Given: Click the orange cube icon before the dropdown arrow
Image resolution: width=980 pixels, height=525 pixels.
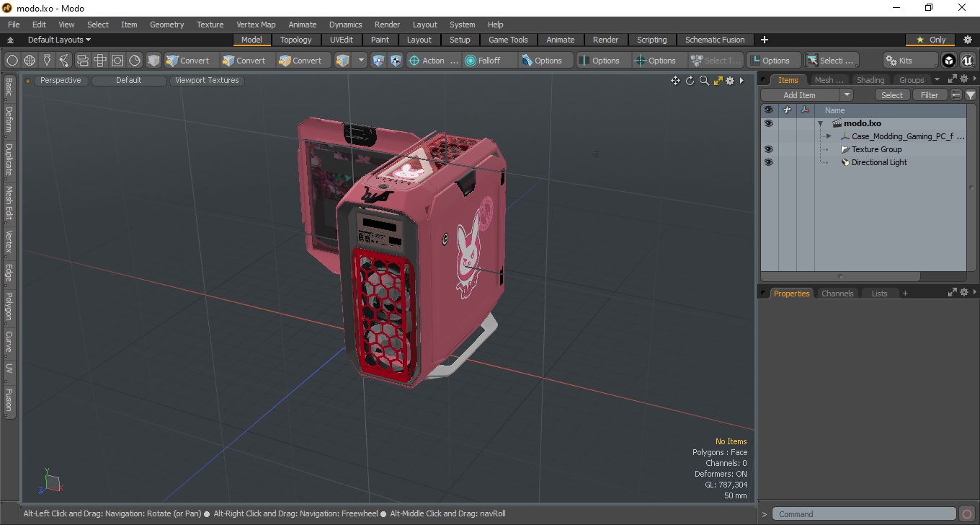Looking at the screenshot, I should (x=343, y=61).
